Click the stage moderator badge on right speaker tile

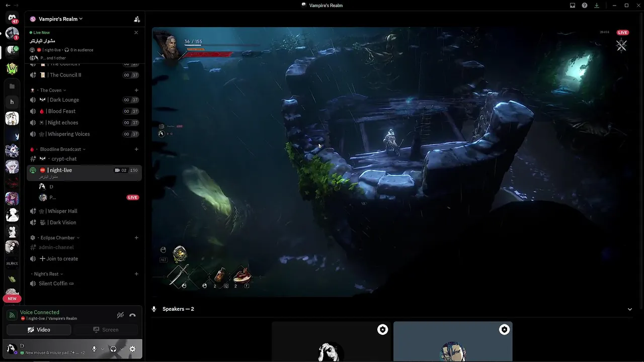tap(504, 330)
